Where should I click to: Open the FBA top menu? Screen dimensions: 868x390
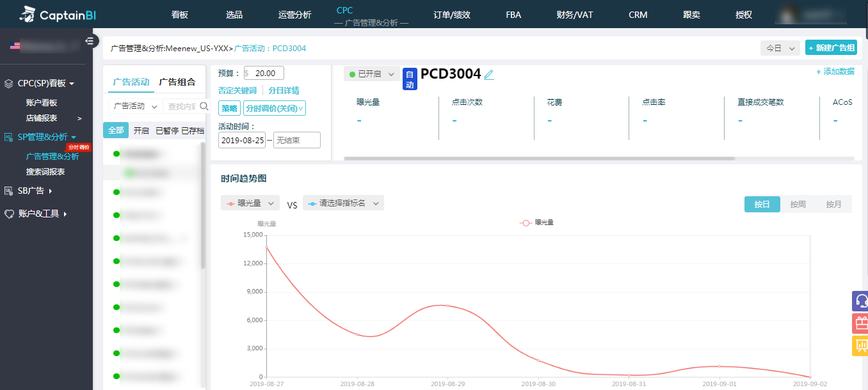[513, 15]
